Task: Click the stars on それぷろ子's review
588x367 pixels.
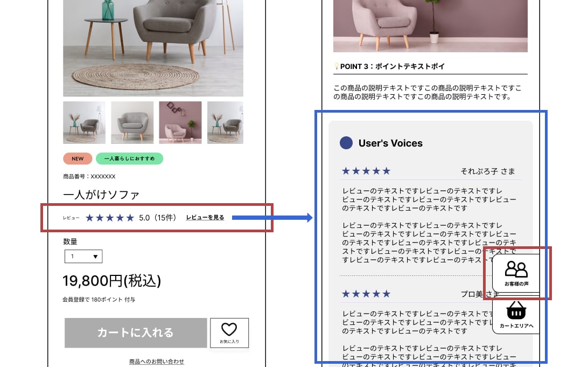Action: [366, 171]
